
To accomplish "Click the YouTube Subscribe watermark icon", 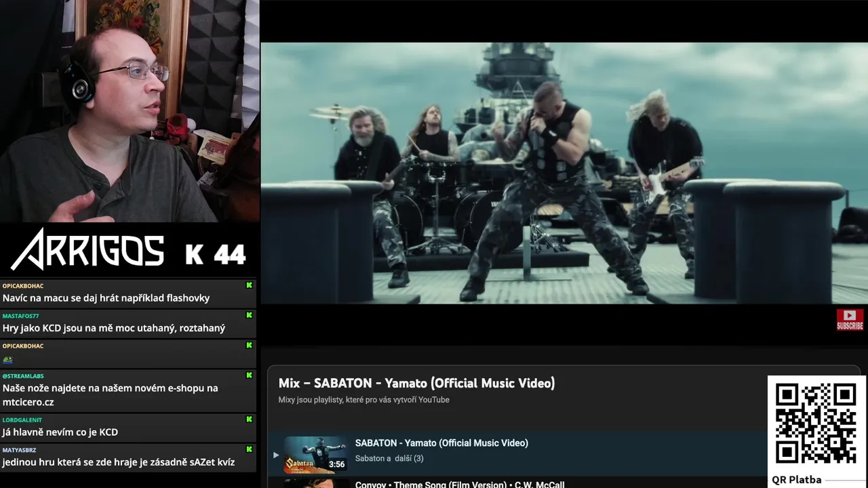I will [850, 319].
